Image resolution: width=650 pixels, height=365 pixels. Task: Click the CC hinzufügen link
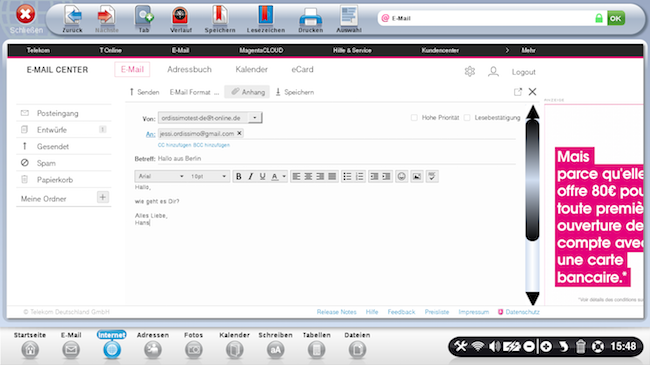coord(174,145)
